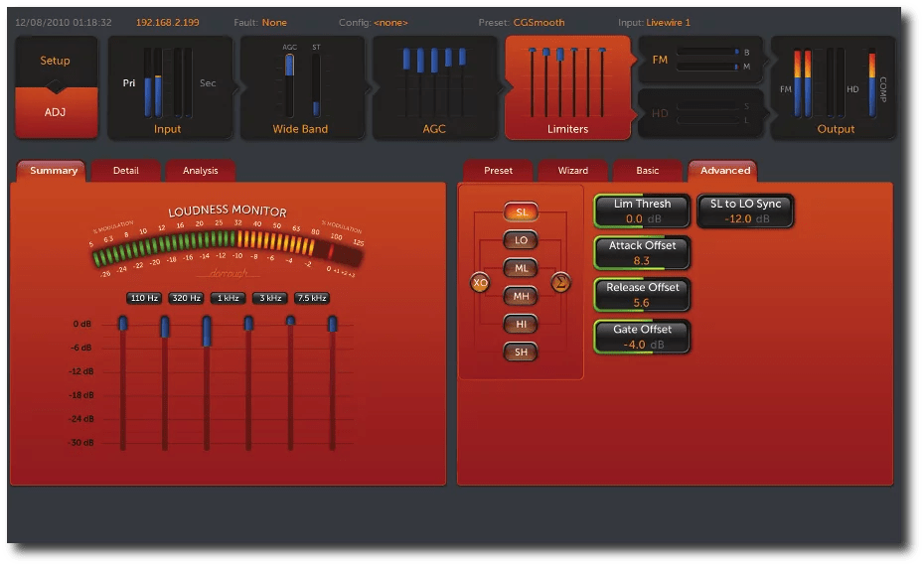924x566 pixels.
Task: Open the AGC processing module
Action: pos(434,87)
